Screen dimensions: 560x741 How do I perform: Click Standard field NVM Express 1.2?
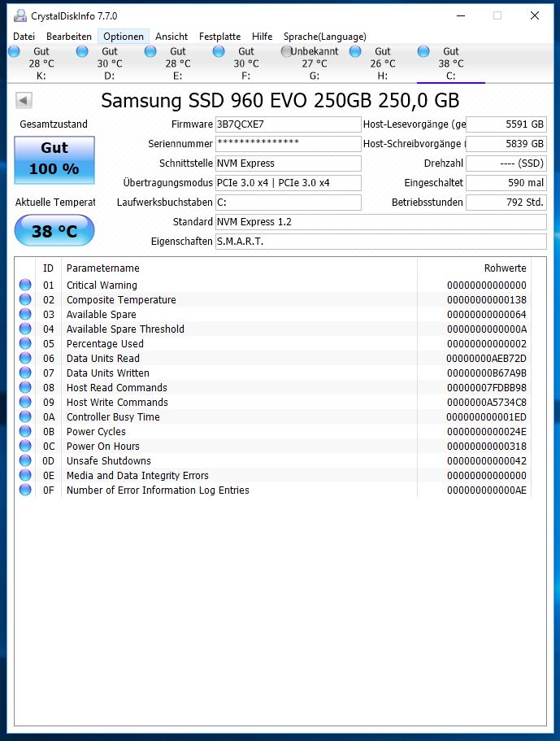[x=380, y=221]
